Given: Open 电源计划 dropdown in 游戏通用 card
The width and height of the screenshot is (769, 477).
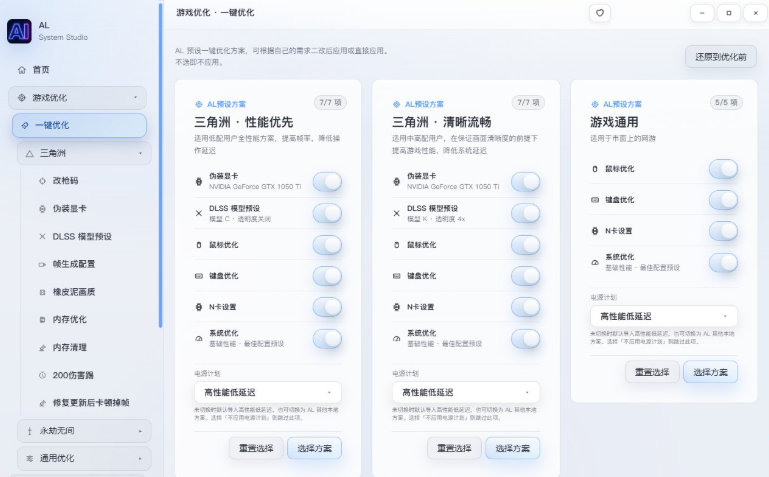Looking at the screenshot, I should (664, 316).
